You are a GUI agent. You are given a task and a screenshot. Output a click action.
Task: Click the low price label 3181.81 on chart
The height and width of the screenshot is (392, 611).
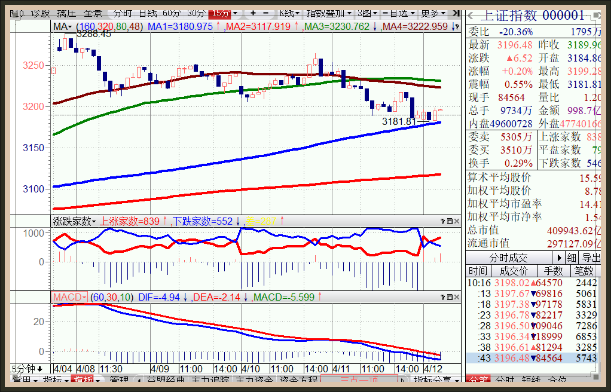(399, 122)
